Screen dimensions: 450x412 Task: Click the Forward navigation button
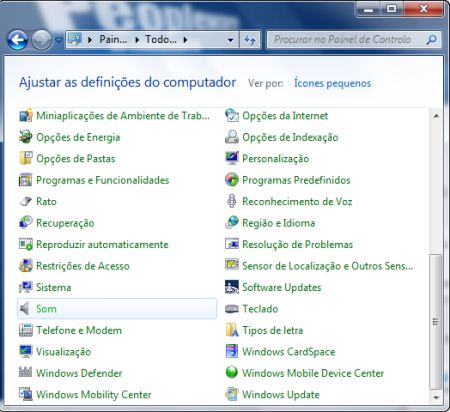tap(42, 40)
